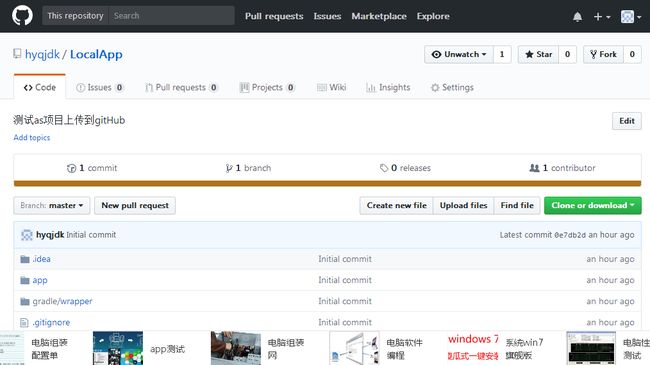Click the branch icon beside 1 branch
Screen dimensions: 650x365
tap(229, 168)
